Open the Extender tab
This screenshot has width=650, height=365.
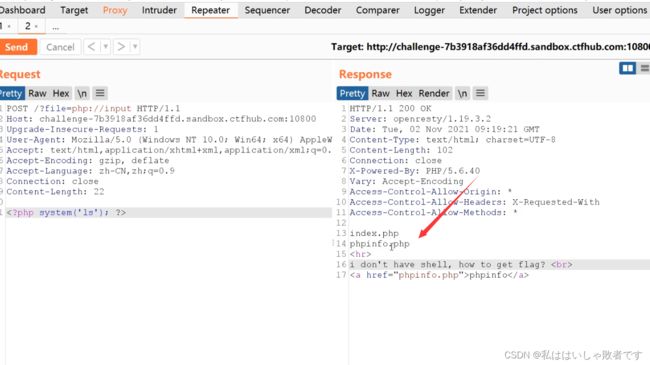click(478, 10)
